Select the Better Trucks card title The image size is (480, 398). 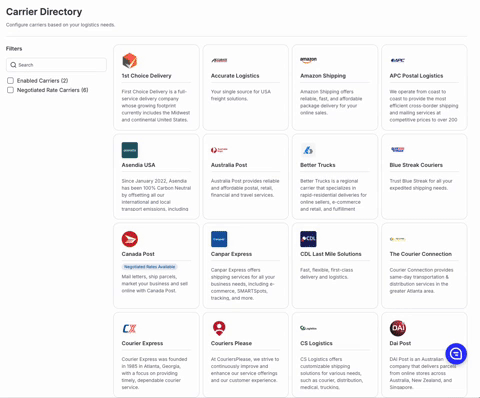(318, 165)
